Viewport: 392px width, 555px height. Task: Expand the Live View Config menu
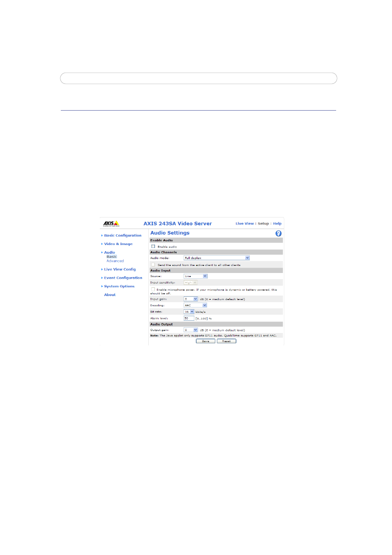[120, 270]
